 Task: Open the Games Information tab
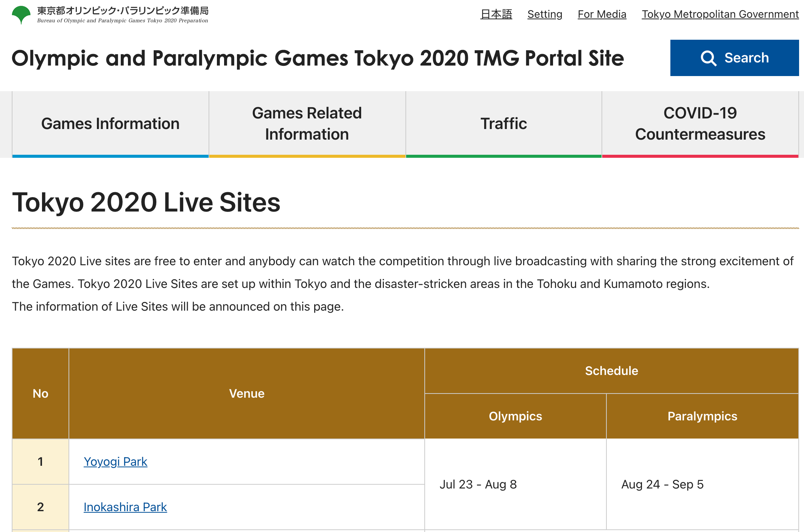(x=110, y=124)
